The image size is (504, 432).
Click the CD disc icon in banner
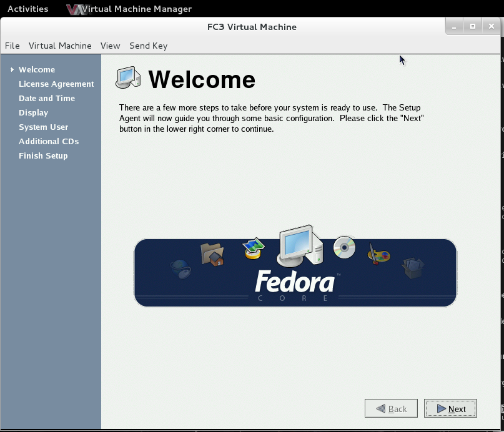(x=344, y=247)
